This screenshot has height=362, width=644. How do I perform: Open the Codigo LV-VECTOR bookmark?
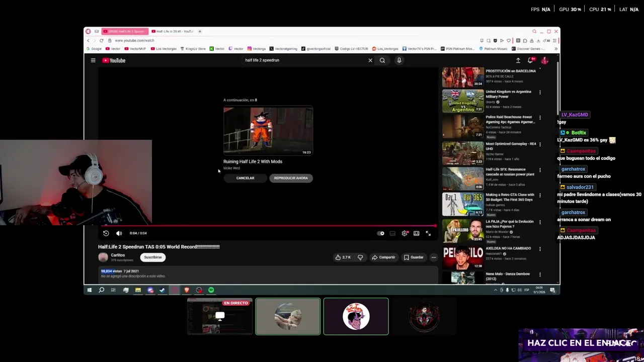click(351, 49)
